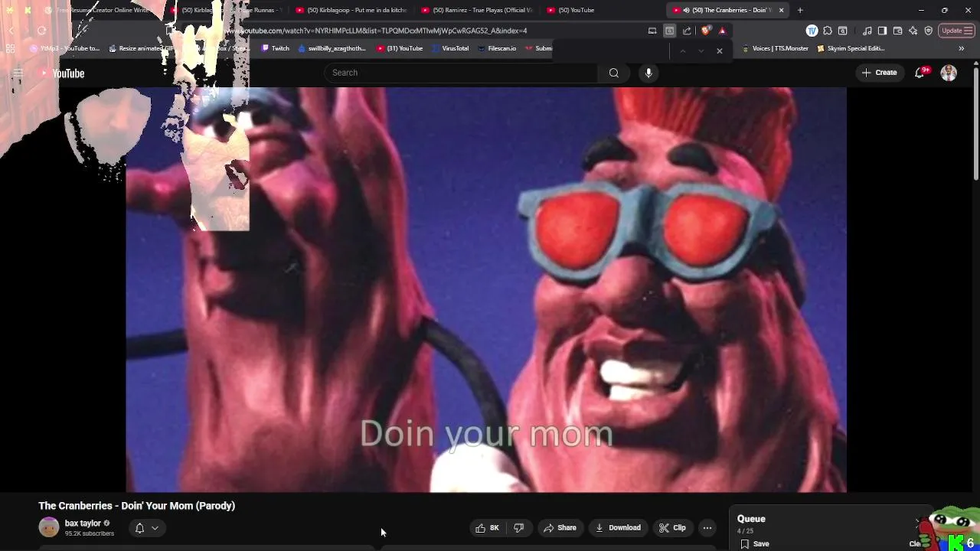980x551 pixels.
Task: Open Brave Wallet icon
Action: coord(897,31)
